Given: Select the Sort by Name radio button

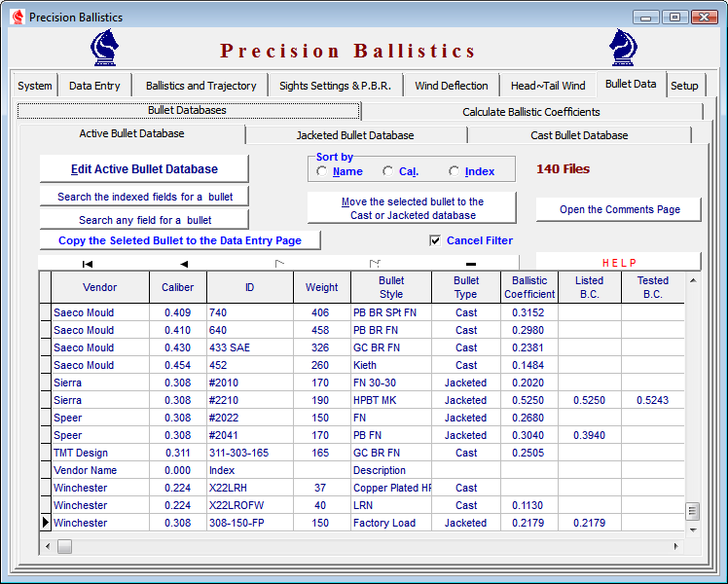Looking at the screenshot, I should click(322, 171).
